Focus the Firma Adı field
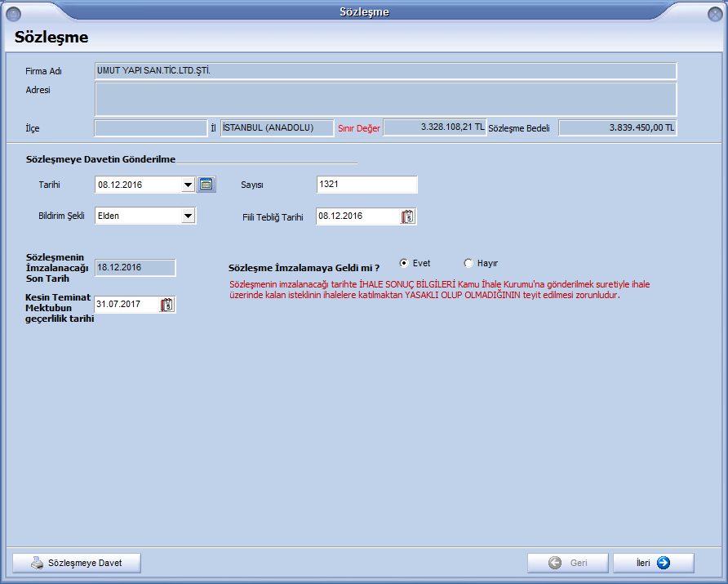 (x=385, y=71)
